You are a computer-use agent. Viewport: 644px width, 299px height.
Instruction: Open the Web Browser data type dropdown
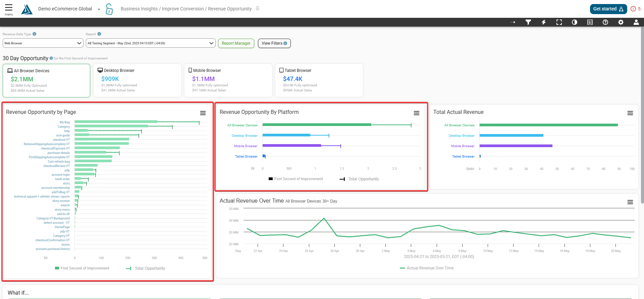click(x=43, y=43)
